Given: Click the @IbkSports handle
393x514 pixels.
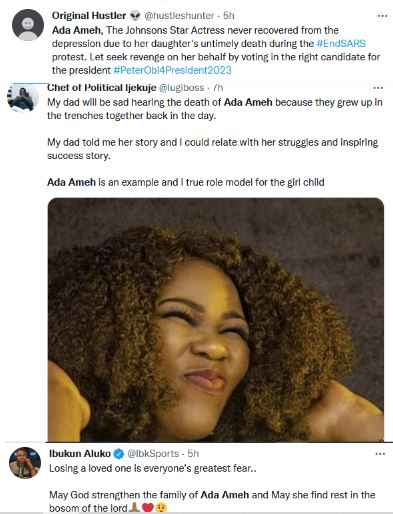Looking at the screenshot, I should click(x=154, y=454).
